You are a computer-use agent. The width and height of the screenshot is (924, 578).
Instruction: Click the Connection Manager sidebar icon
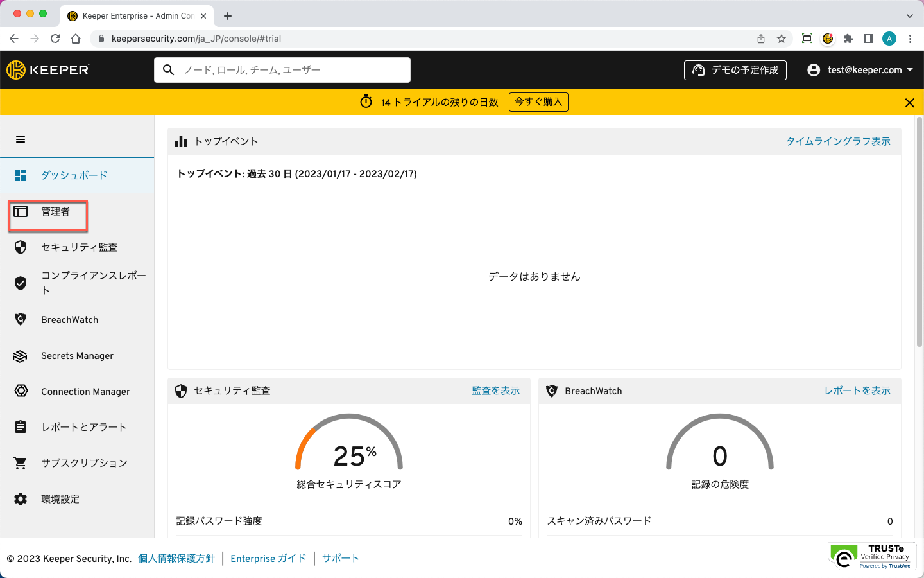tap(21, 391)
